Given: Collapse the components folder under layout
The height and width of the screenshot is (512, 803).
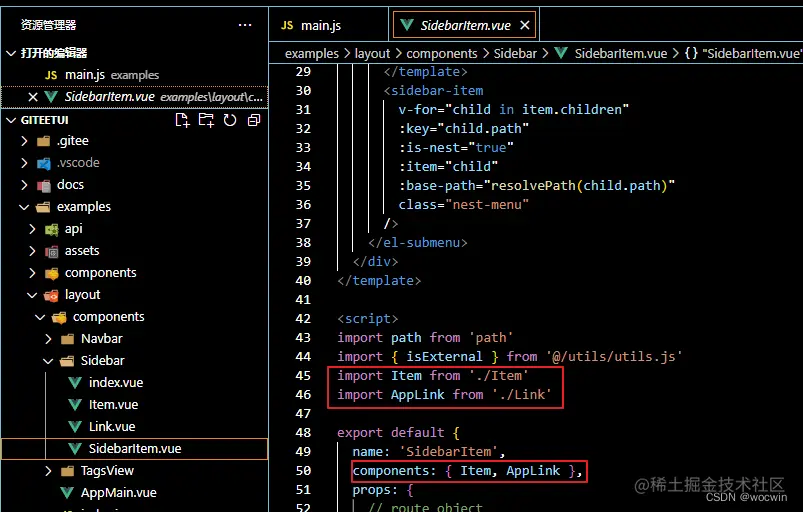Looking at the screenshot, I should (x=40, y=317).
